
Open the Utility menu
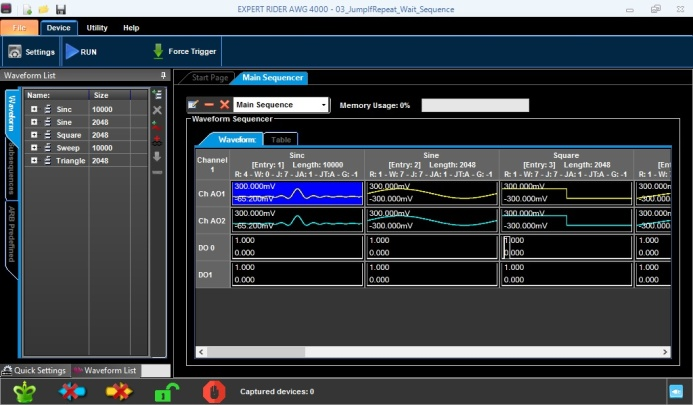[x=97, y=28]
